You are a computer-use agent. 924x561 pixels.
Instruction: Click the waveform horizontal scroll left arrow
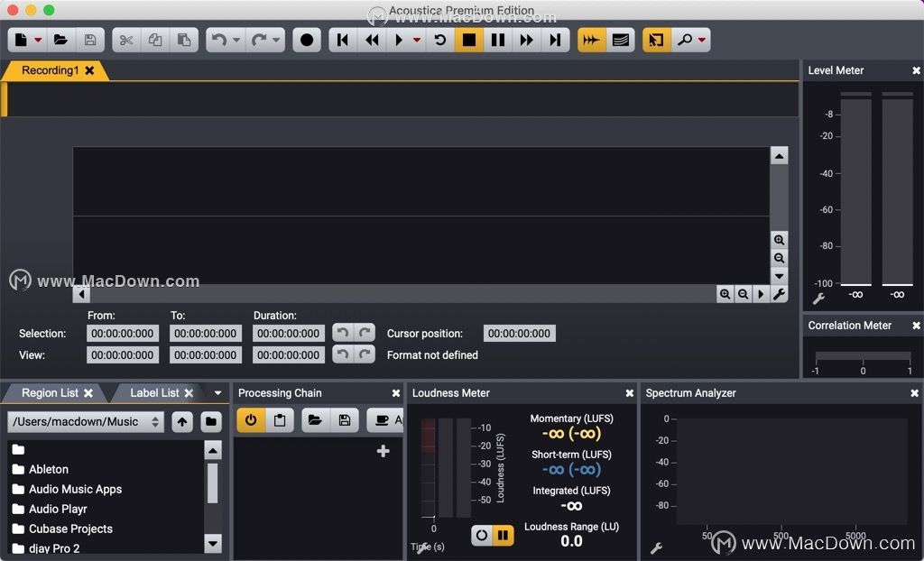coord(81,294)
